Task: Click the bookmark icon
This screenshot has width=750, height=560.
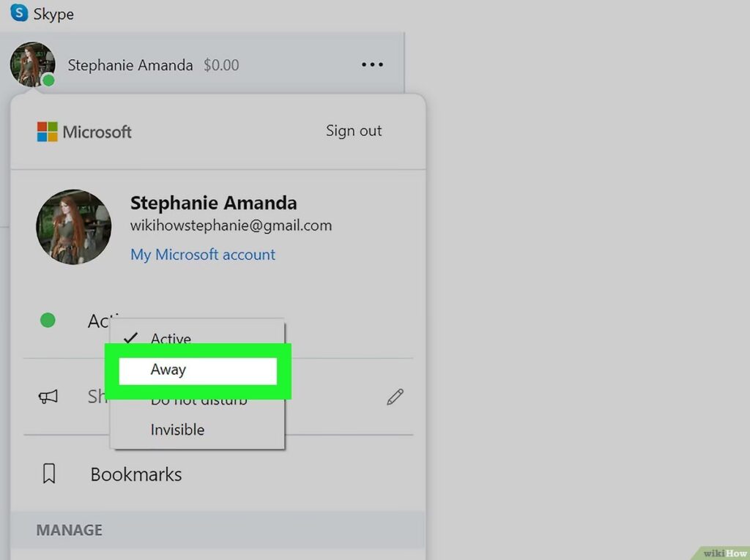Action: coord(49,474)
